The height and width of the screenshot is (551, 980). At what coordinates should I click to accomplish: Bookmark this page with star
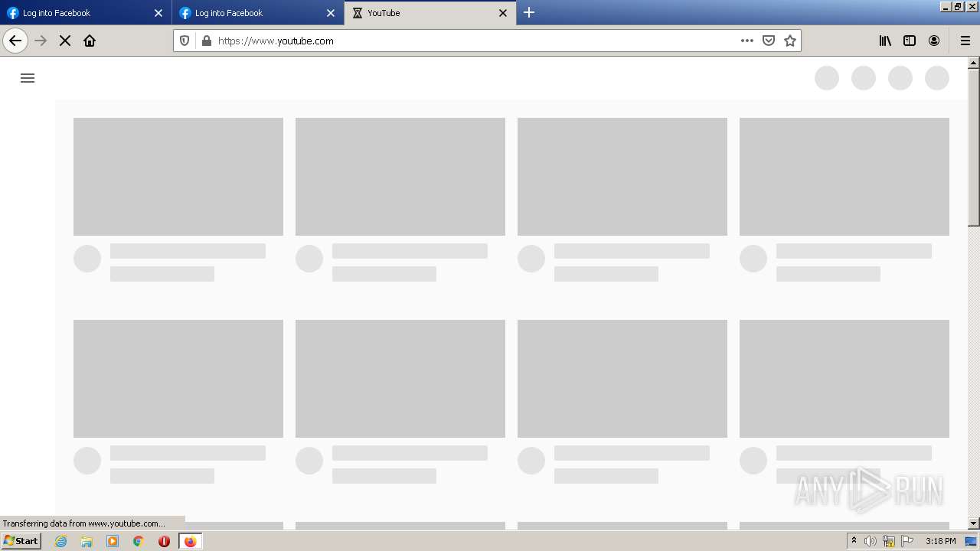pos(790,41)
